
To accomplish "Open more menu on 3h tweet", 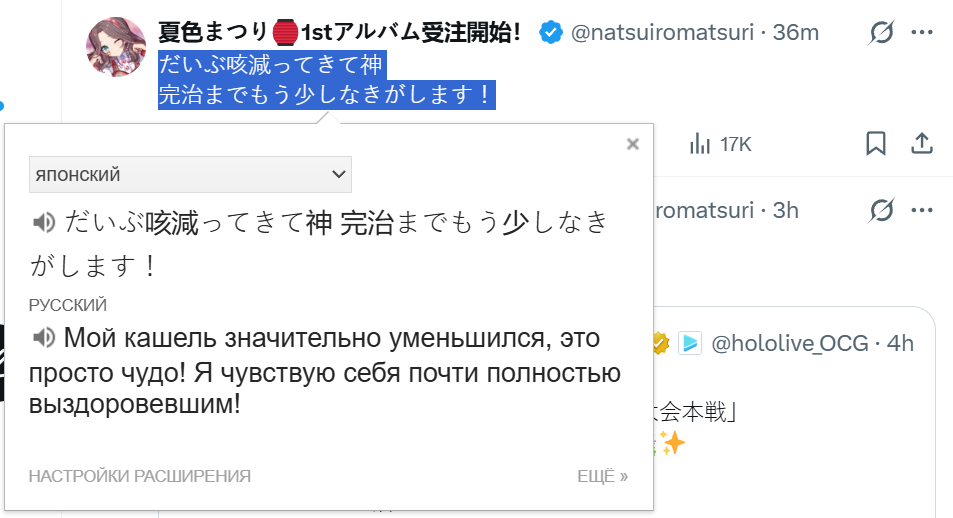I will point(922,210).
